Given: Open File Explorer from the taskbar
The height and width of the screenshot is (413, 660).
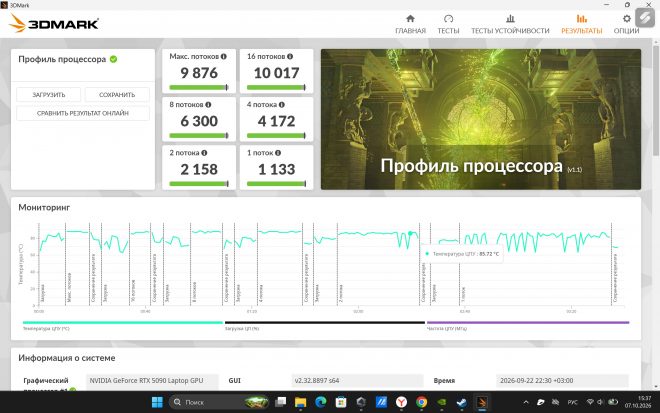Looking at the screenshot, I should 301,402.
